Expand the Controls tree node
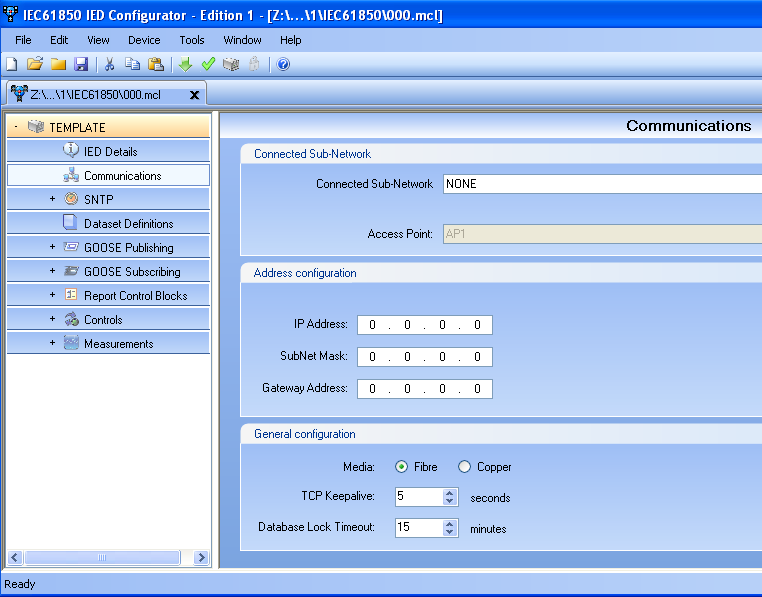Screen dimensions: 762x597 click(52, 319)
